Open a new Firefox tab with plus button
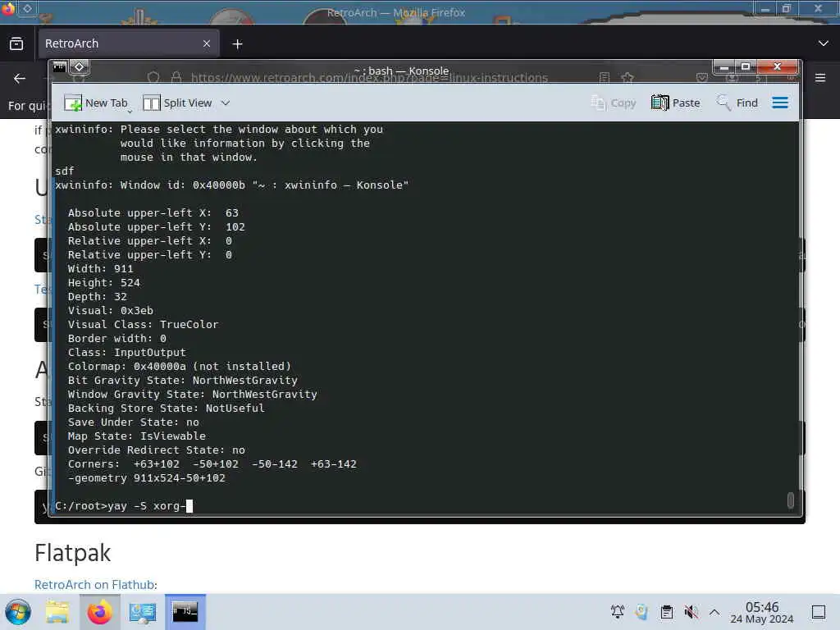This screenshot has width=840, height=630. coord(237,44)
